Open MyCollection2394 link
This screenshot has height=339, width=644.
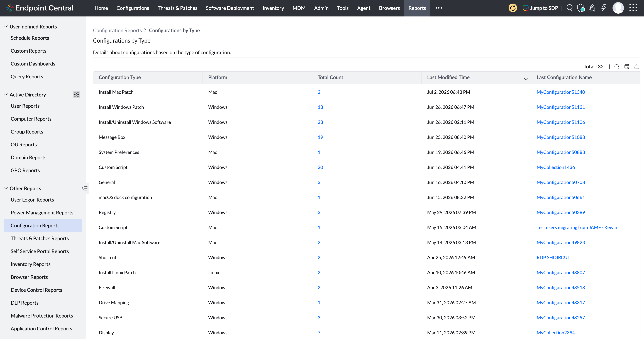coord(555,333)
